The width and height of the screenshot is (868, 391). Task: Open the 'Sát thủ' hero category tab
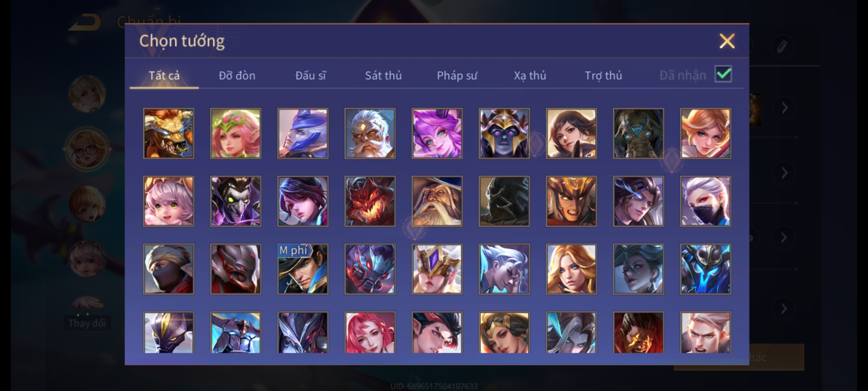pos(383,75)
